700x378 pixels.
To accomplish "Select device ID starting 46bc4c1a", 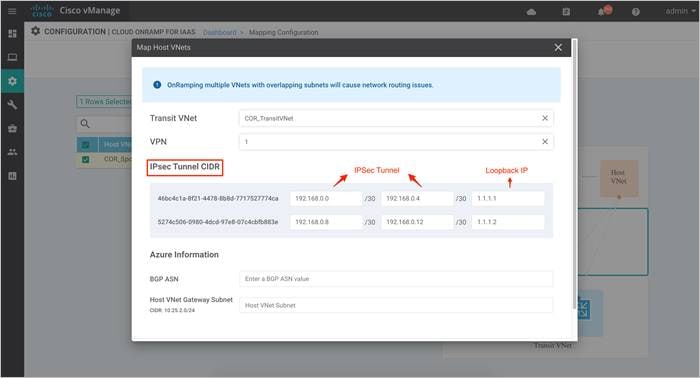I will pyautogui.click(x=218, y=198).
